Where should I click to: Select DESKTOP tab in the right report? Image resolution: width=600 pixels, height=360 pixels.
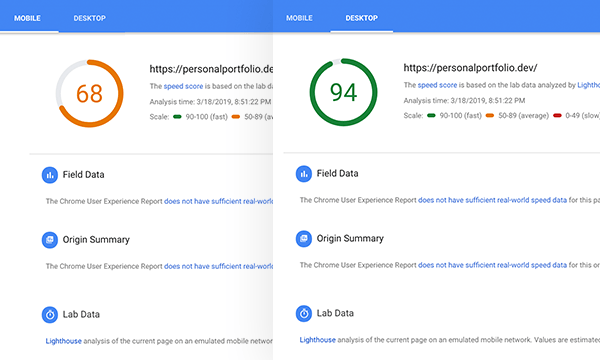tap(362, 18)
